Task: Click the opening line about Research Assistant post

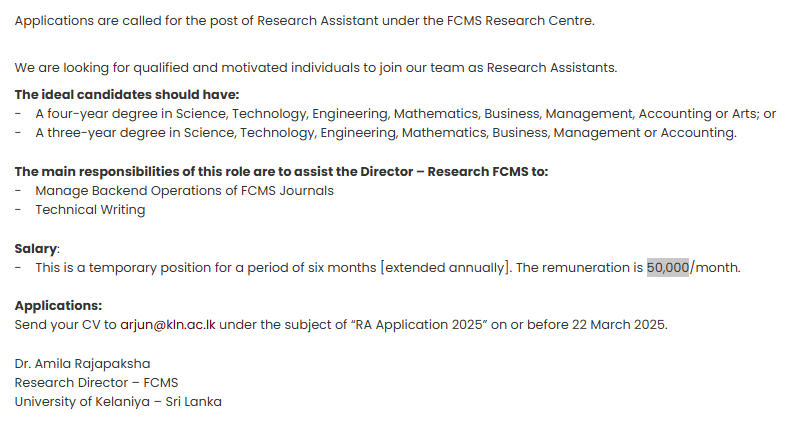Action: pos(304,21)
